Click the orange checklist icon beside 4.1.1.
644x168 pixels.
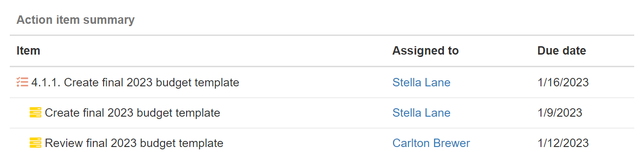22,83
